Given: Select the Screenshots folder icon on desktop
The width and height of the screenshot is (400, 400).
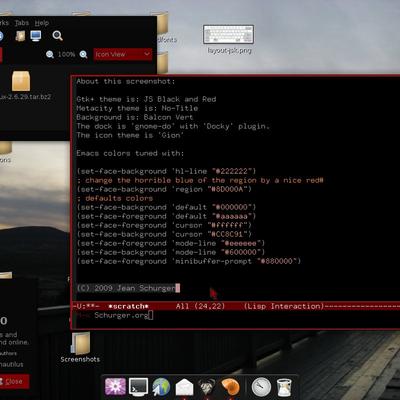Looking at the screenshot, I should [x=80, y=343].
